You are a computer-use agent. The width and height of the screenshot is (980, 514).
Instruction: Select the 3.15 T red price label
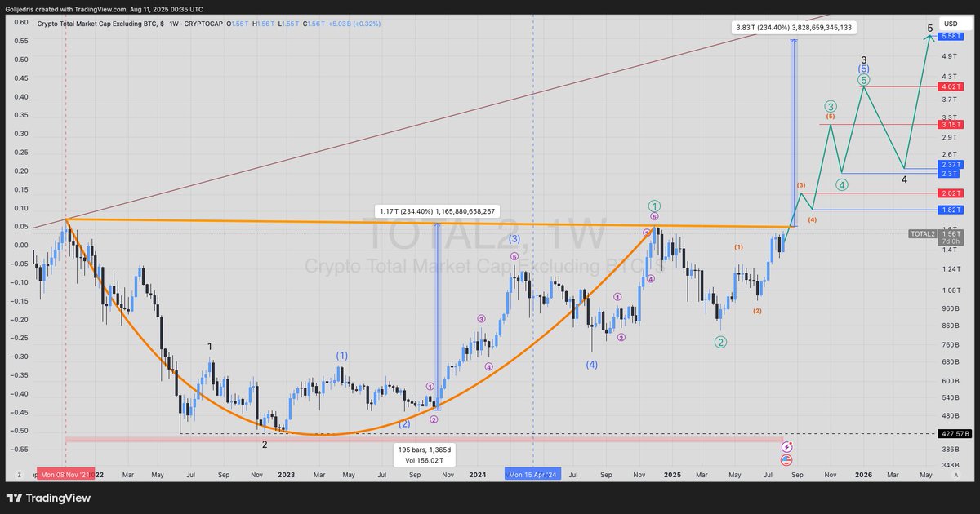951,124
